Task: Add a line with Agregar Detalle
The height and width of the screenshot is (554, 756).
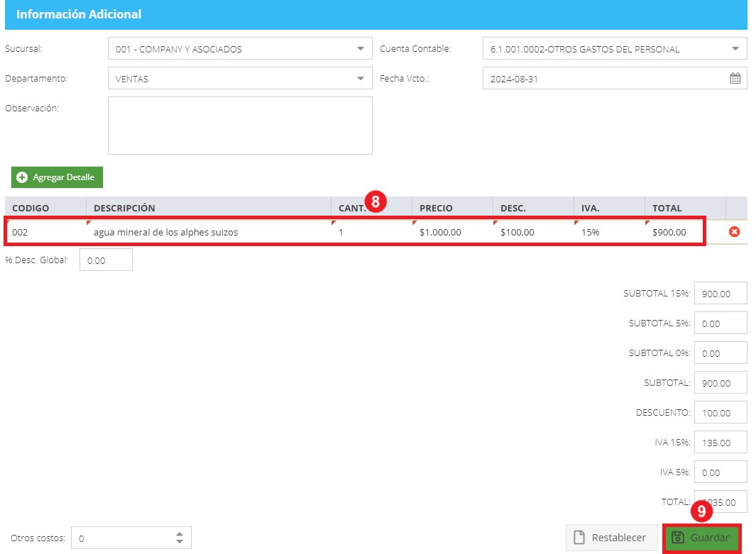Action: pyautogui.click(x=57, y=177)
